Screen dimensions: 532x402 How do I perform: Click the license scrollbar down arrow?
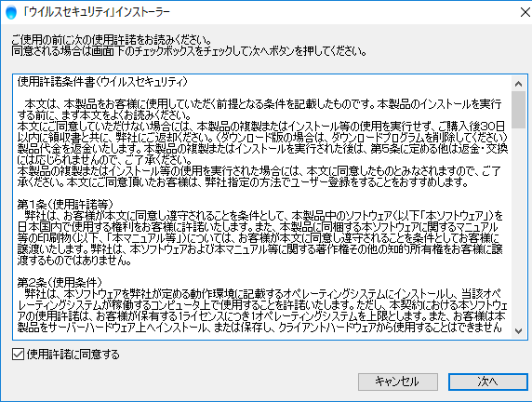pyautogui.click(x=518, y=330)
